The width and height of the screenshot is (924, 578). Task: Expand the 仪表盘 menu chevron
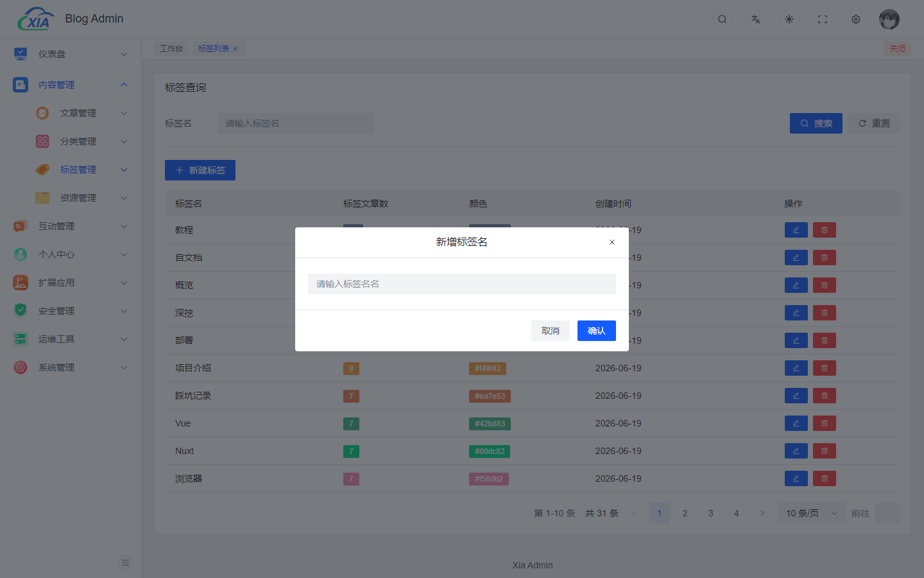tap(124, 54)
